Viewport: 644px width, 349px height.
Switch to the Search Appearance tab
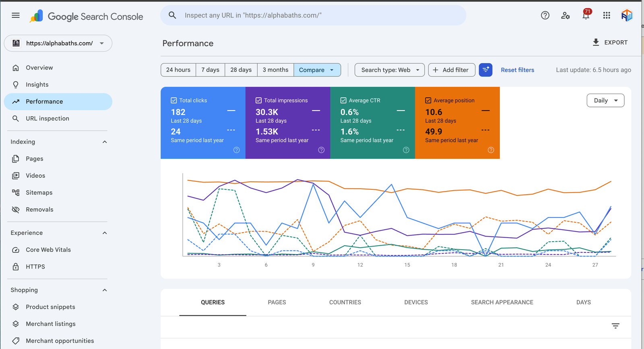click(502, 302)
